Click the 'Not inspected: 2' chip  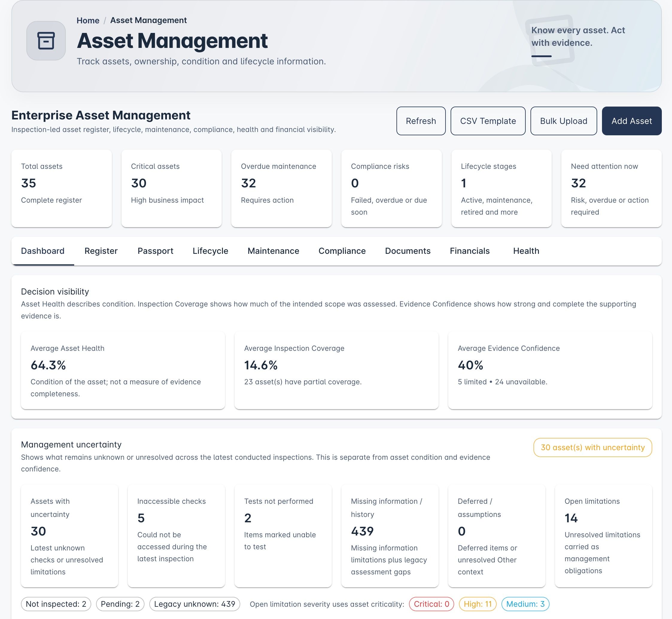(x=56, y=604)
